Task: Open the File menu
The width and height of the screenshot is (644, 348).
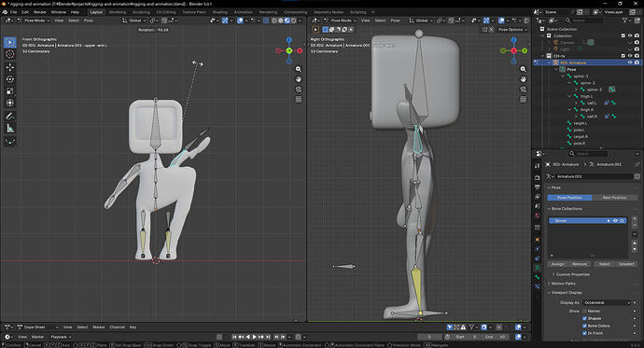Action: (14, 12)
